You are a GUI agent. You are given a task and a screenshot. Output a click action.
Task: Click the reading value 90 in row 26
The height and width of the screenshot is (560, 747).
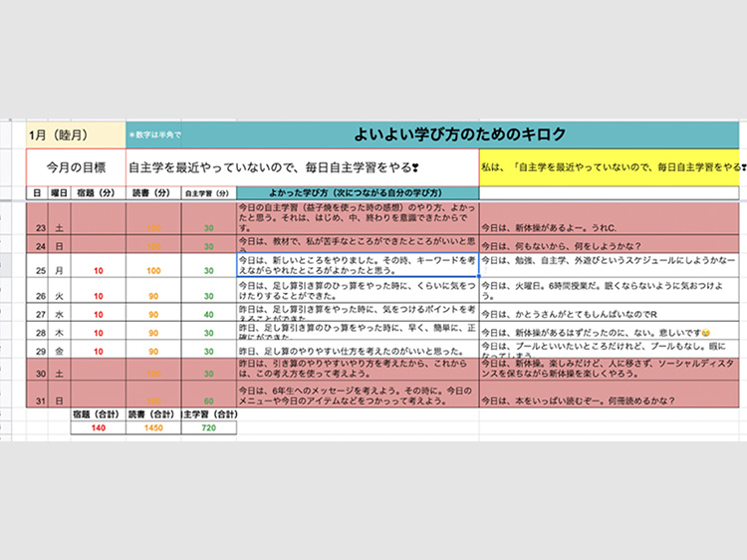point(153,290)
